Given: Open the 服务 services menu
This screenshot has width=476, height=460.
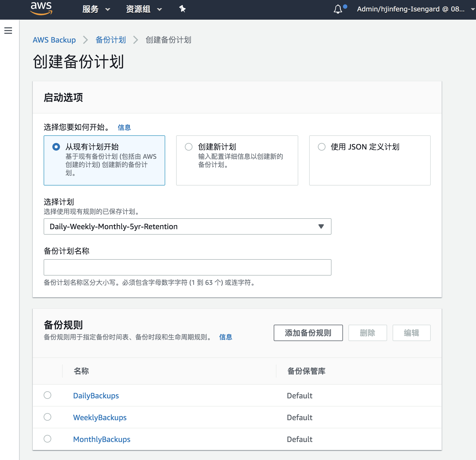Looking at the screenshot, I should click(96, 9).
